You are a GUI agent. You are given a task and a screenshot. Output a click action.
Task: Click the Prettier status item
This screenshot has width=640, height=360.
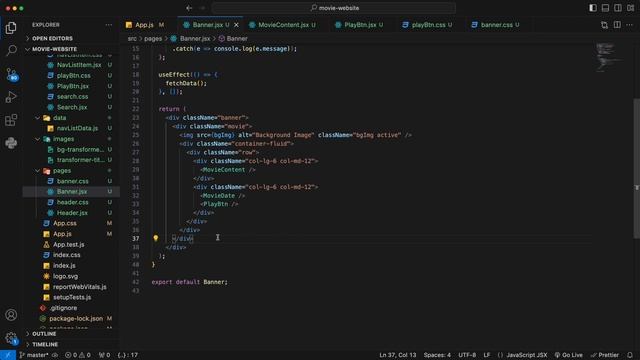604,355
